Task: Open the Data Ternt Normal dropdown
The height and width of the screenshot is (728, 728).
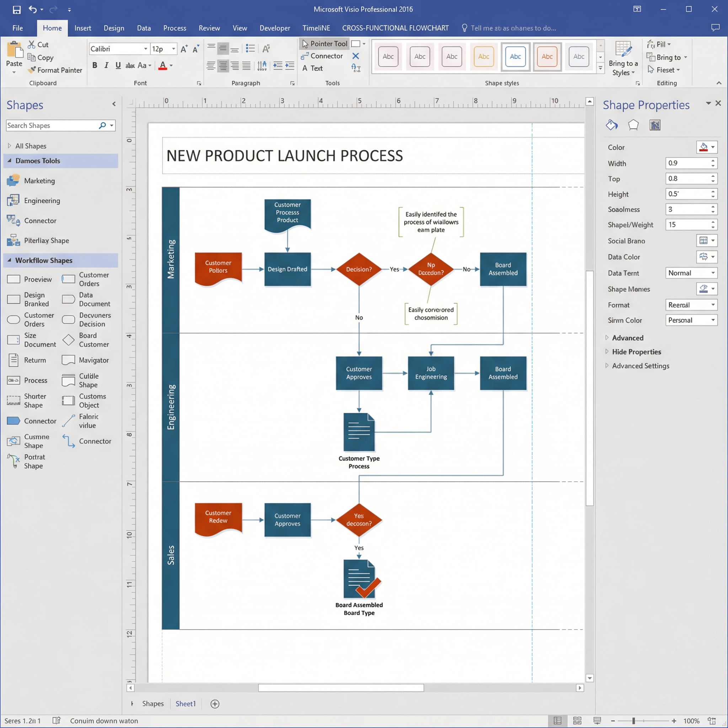Action: (713, 273)
